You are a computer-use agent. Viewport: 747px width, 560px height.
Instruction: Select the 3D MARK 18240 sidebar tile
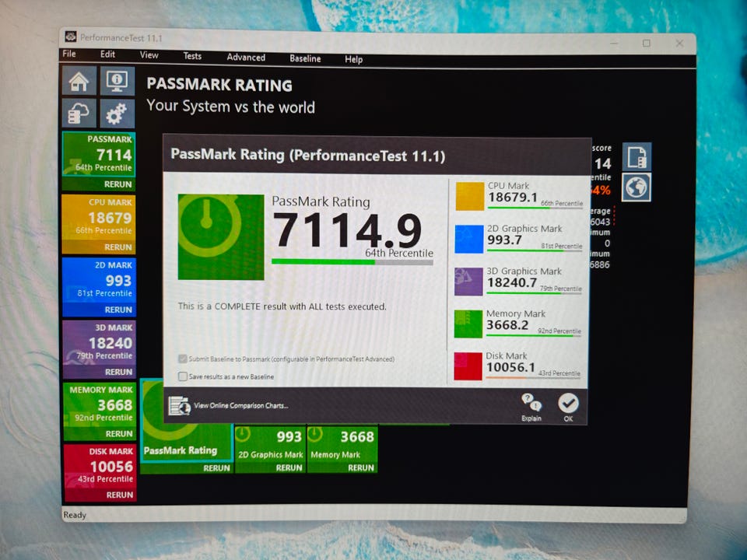click(99, 343)
